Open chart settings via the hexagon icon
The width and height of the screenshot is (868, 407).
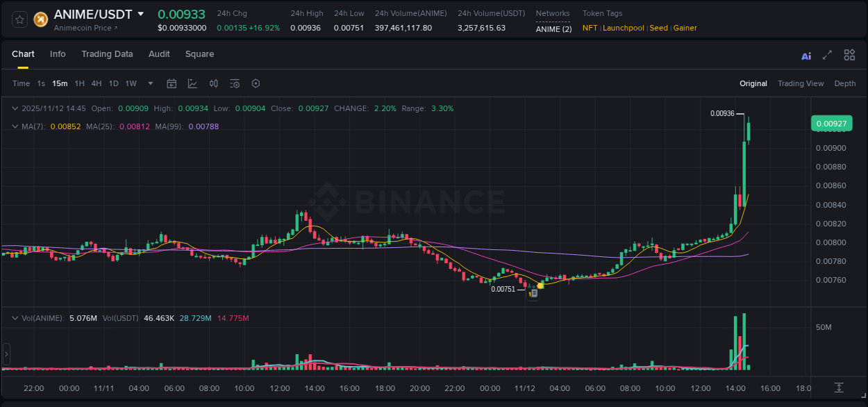coord(256,83)
